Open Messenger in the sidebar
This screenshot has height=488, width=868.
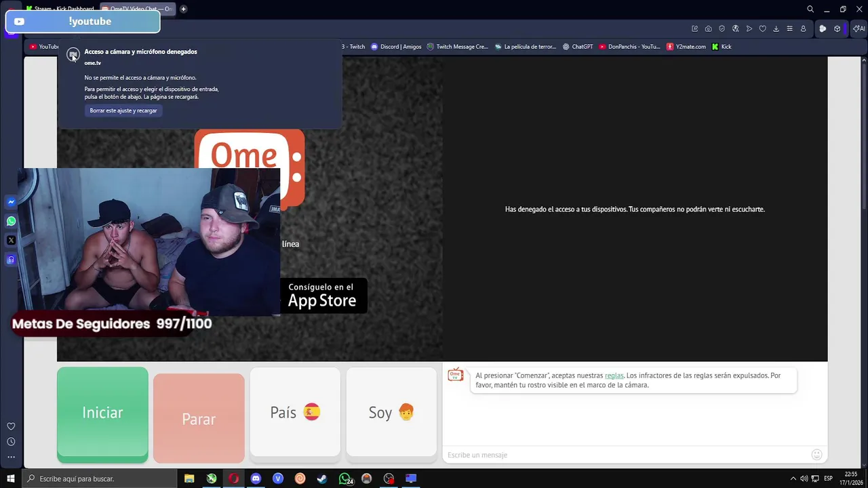pos(11,202)
